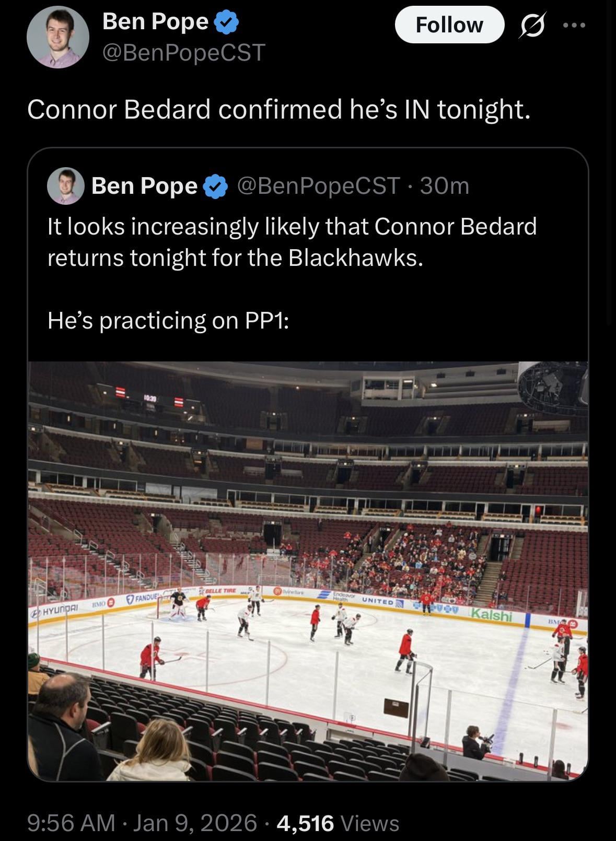The height and width of the screenshot is (841, 616).
Task: Click the Jan 9, 2026 date
Action: pyautogui.click(x=195, y=823)
